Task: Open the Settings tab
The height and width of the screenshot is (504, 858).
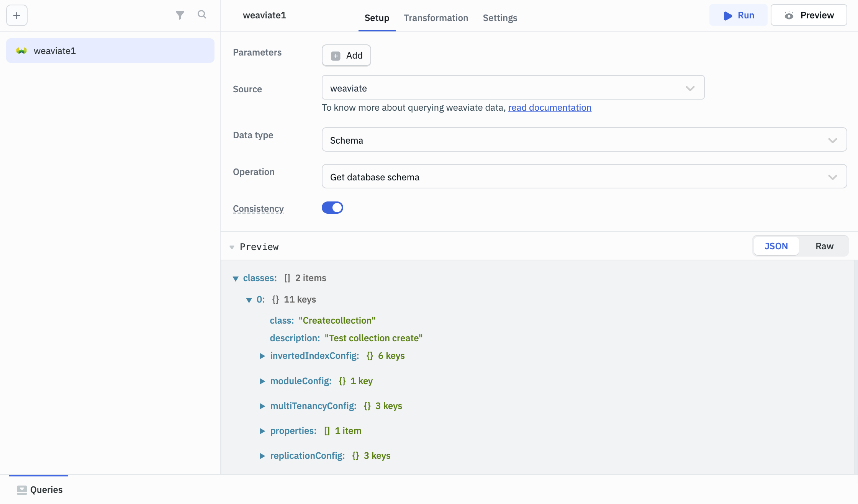Action: (x=499, y=18)
